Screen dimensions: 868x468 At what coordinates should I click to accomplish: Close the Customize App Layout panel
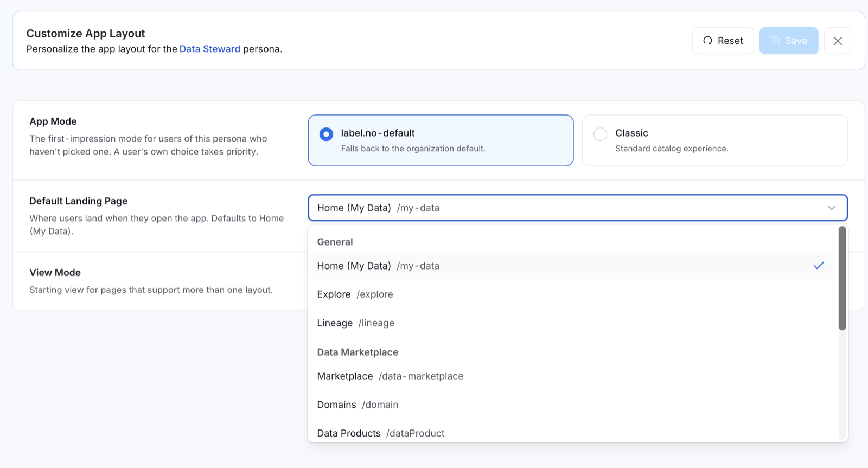838,41
